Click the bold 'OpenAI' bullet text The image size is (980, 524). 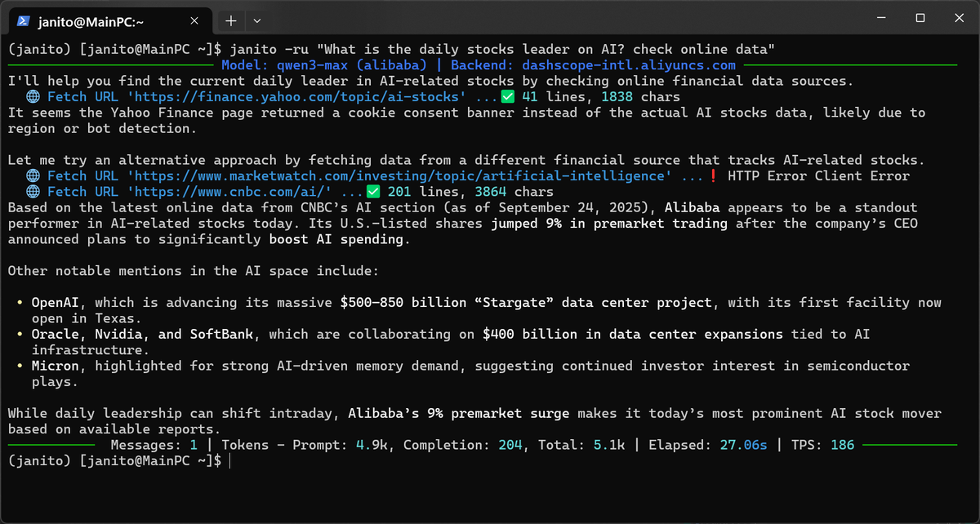coord(56,303)
